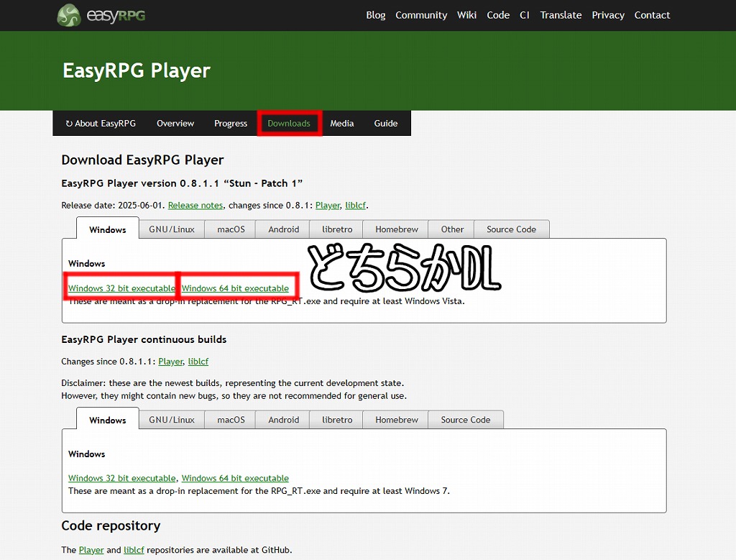Switch to GNU/Linux tab for version 0.8.1.1
736x560 pixels.
tap(172, 229)
